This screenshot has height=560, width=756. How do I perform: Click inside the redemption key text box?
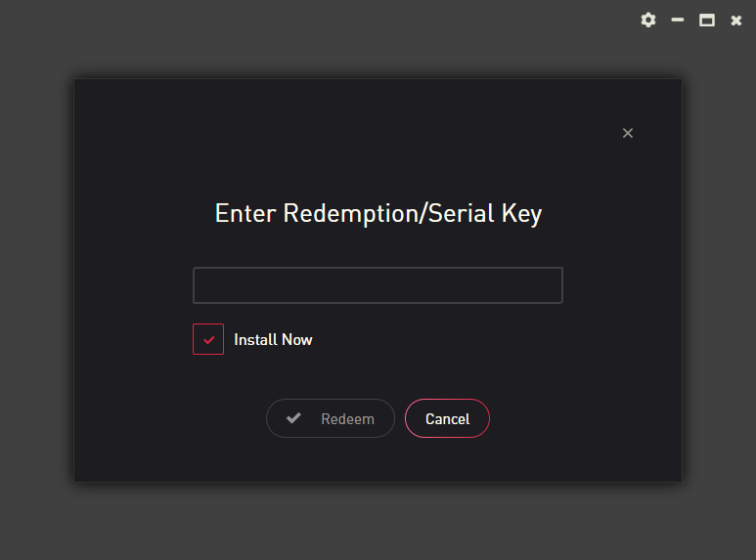click(378, 285)
